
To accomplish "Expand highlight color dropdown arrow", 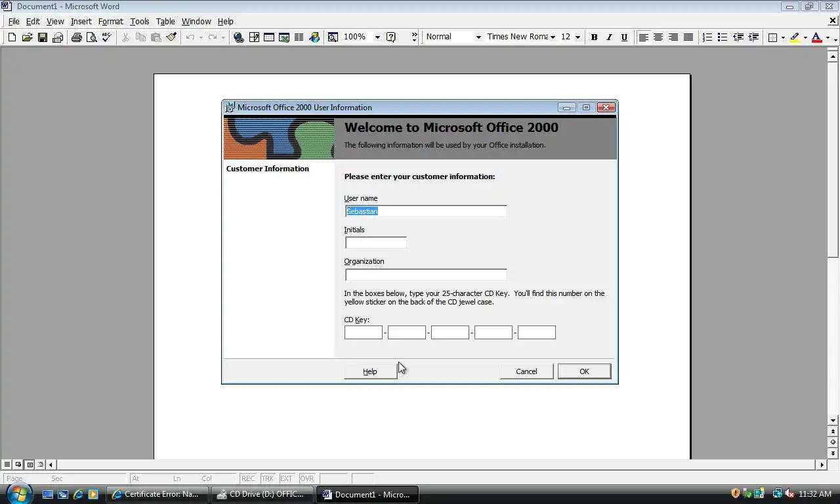I will [x=805, y=37].
